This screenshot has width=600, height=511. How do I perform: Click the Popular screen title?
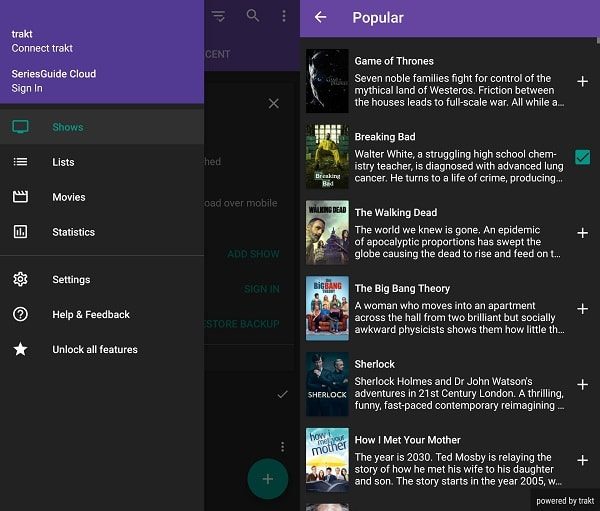(378, 18)
